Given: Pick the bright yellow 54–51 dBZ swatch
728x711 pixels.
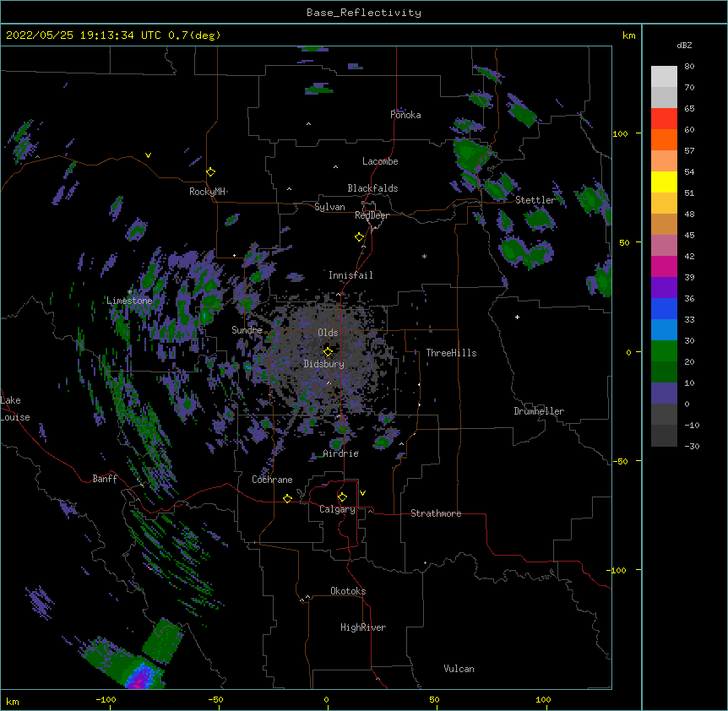Looking at the screenshot, I should click(x=664, y=182).
